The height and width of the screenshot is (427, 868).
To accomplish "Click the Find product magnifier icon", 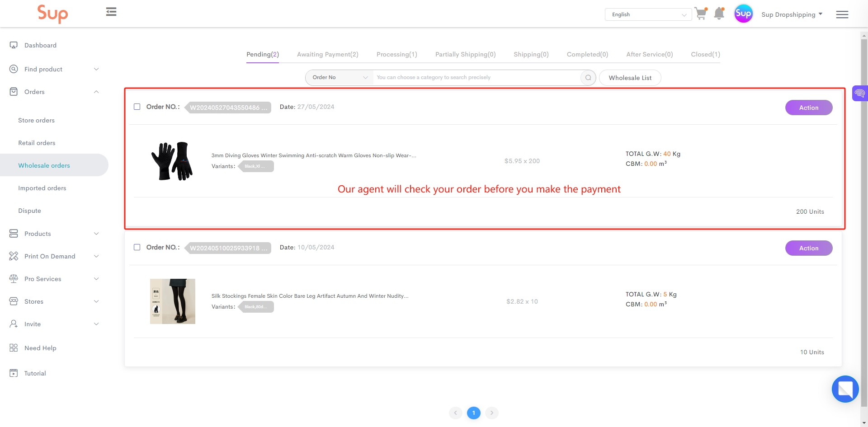I will (x=14, y=69).
